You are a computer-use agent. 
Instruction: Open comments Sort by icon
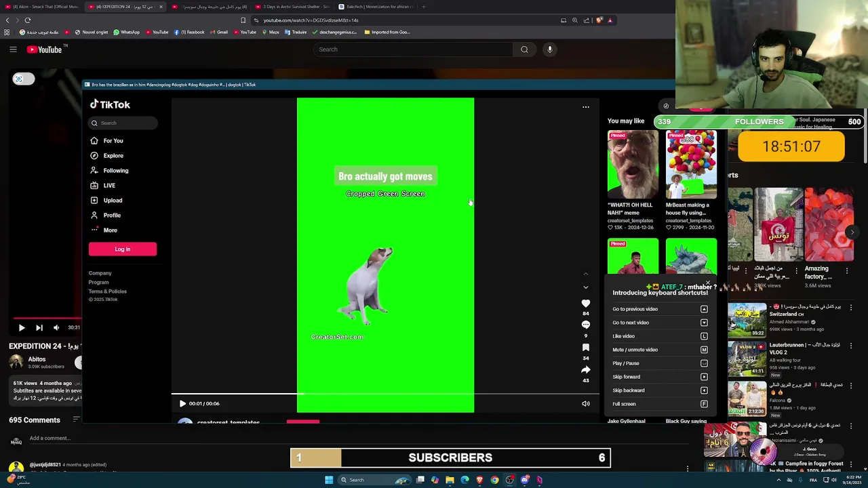tap(76, 420)
